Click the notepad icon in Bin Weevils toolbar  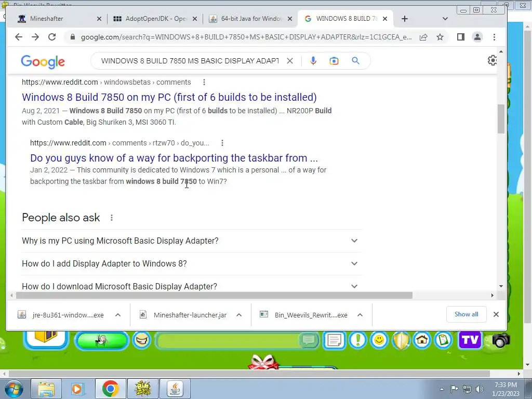[334, 340]
